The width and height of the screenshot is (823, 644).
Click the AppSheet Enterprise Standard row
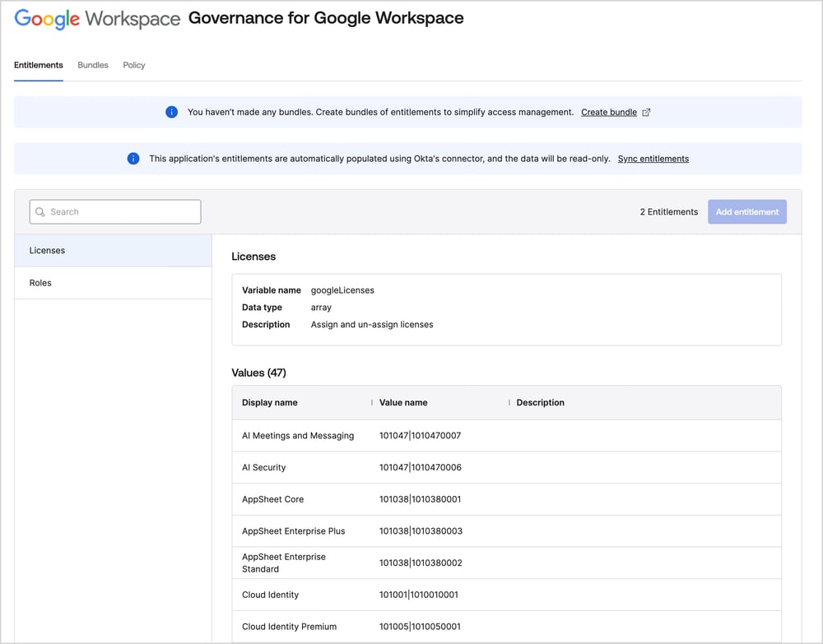[506, 563]
